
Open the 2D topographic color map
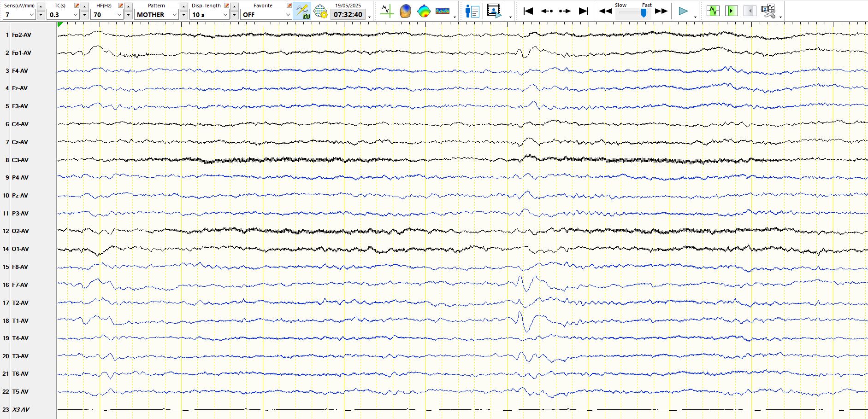424,11
